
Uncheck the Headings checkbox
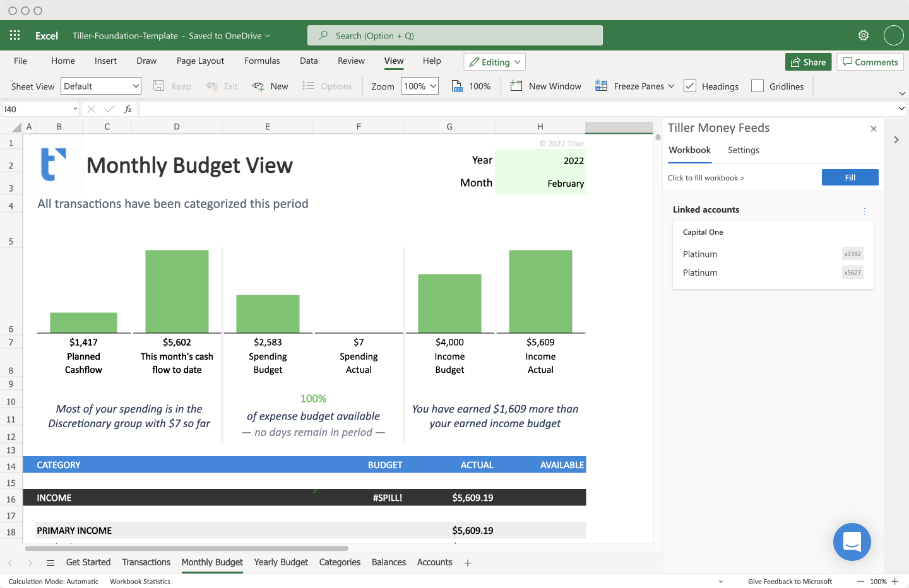[x=690, y=86]
